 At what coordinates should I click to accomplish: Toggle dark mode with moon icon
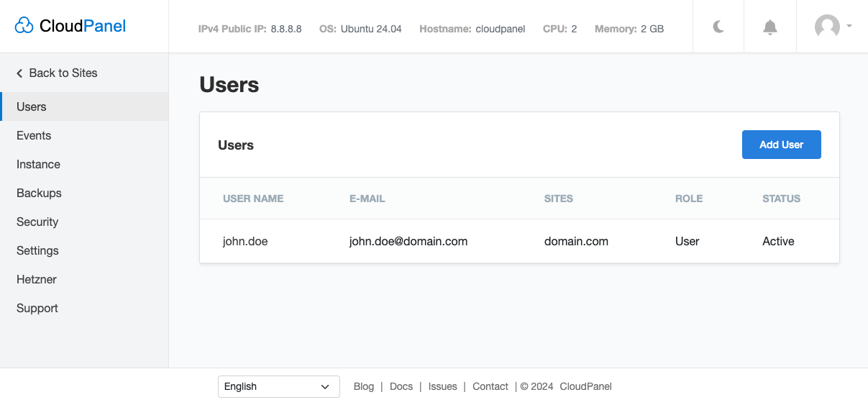(718, 27)
